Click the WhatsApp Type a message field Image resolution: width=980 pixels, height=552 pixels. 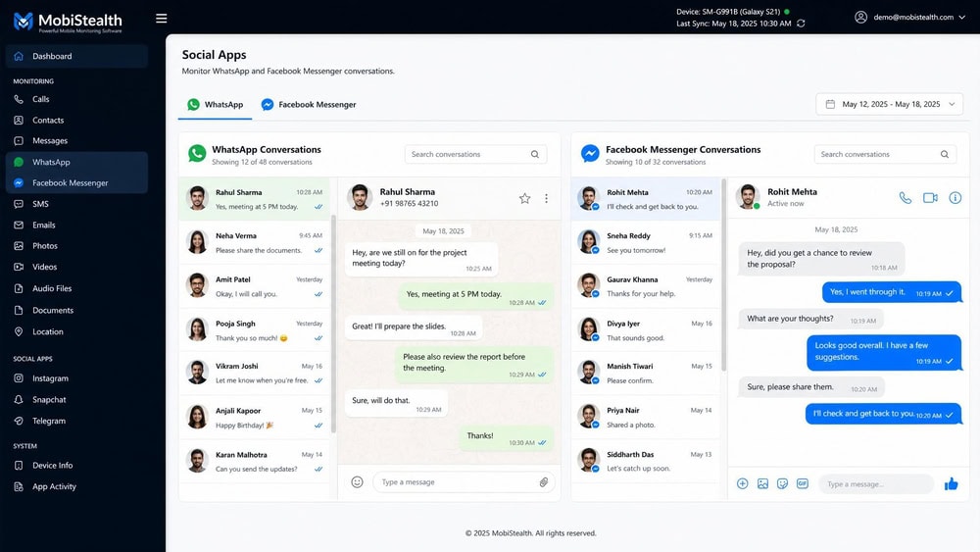point(464,482)
